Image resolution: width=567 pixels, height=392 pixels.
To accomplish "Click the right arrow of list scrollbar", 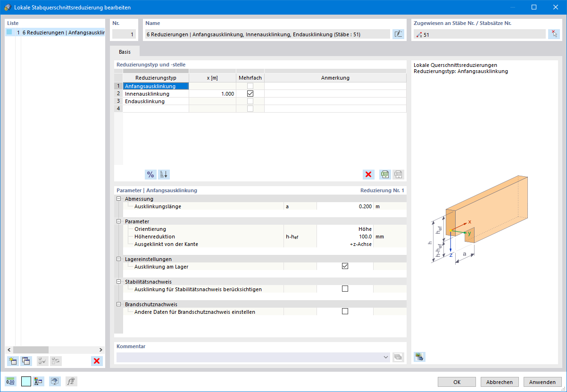I will point(100,350).
